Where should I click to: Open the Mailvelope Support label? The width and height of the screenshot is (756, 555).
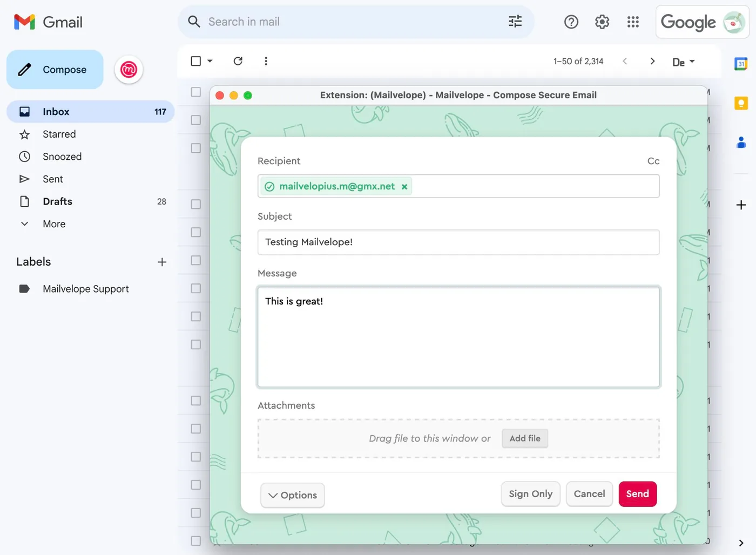[90, 289]
